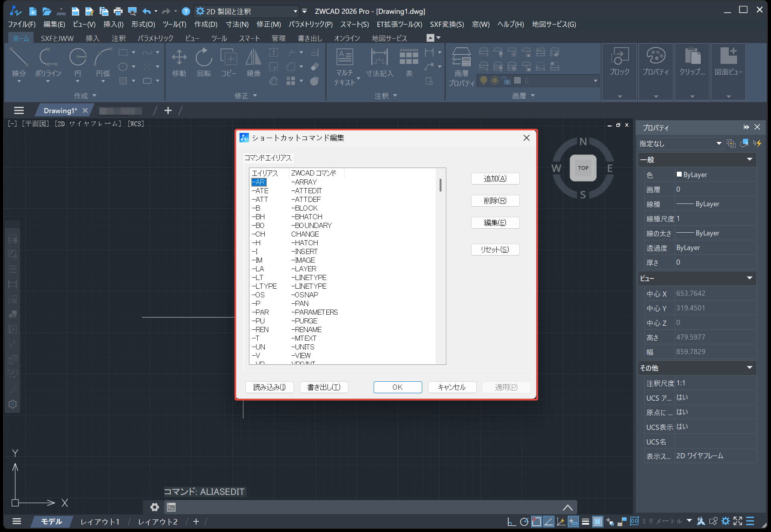Toggle Dynamic Input in status bar
Screen dimensions: 771x532
tap(573, 521)
